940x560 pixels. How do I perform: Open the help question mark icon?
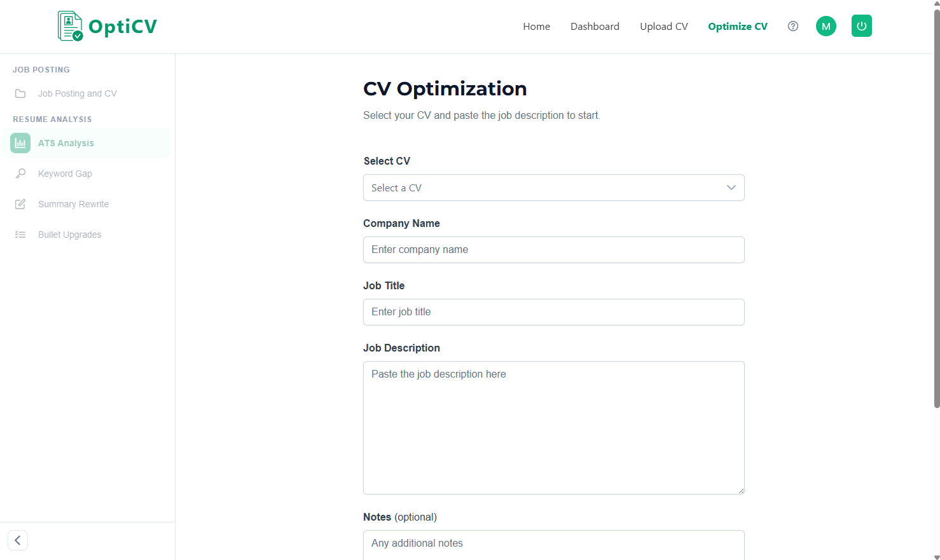click(793, 26)
